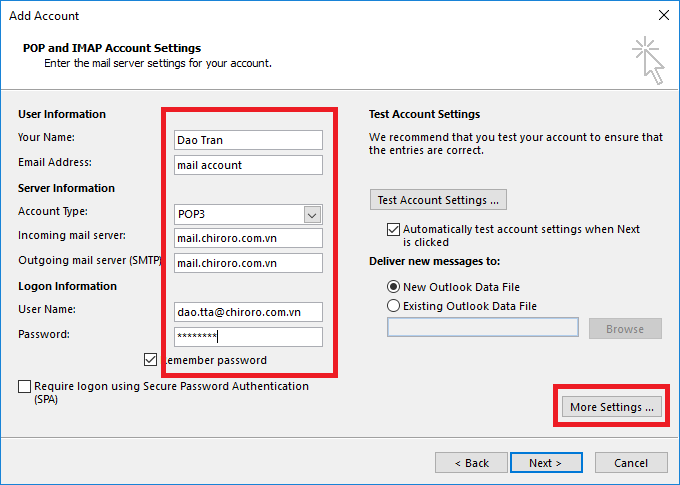Viewport: 680px width, 485px height.
Task: Cancel the account setup
Action: coord(631,463)
